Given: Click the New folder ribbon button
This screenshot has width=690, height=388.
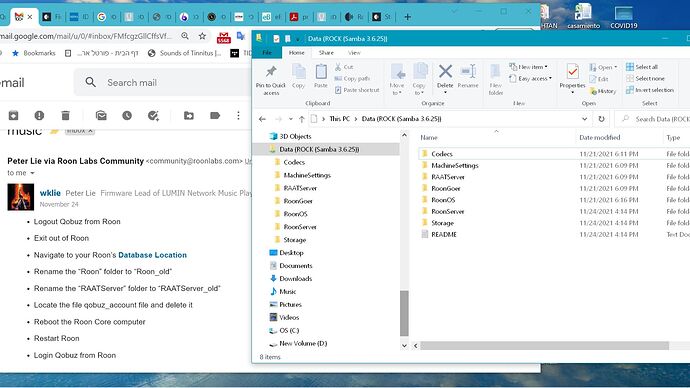Looking at the screenshot, I should pyautogui.click(x=495, y=80).
